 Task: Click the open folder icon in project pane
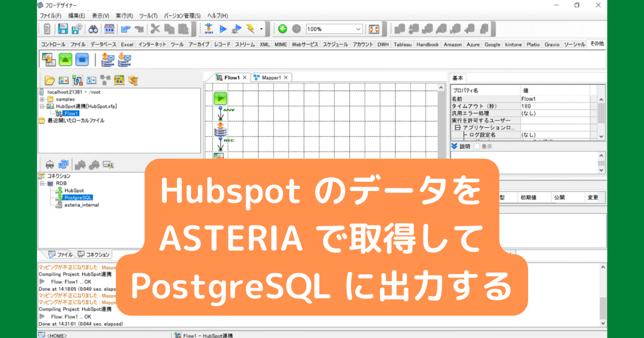coord(49,80)
